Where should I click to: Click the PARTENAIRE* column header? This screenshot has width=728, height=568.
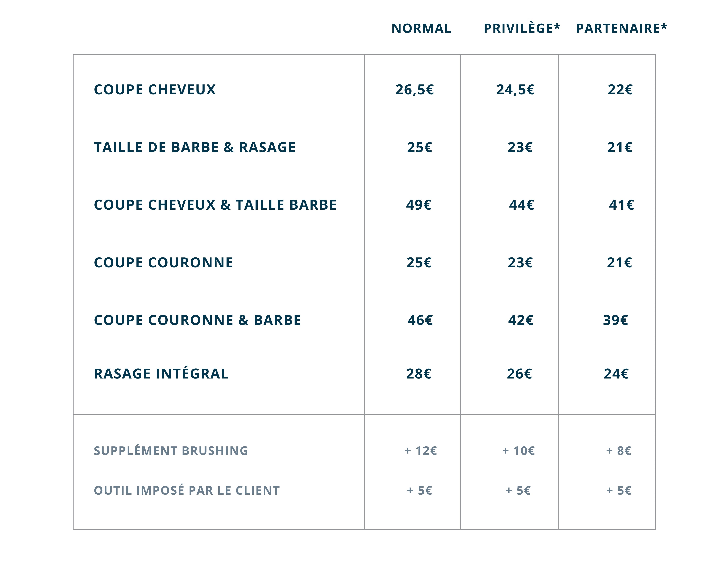[621, 28]
